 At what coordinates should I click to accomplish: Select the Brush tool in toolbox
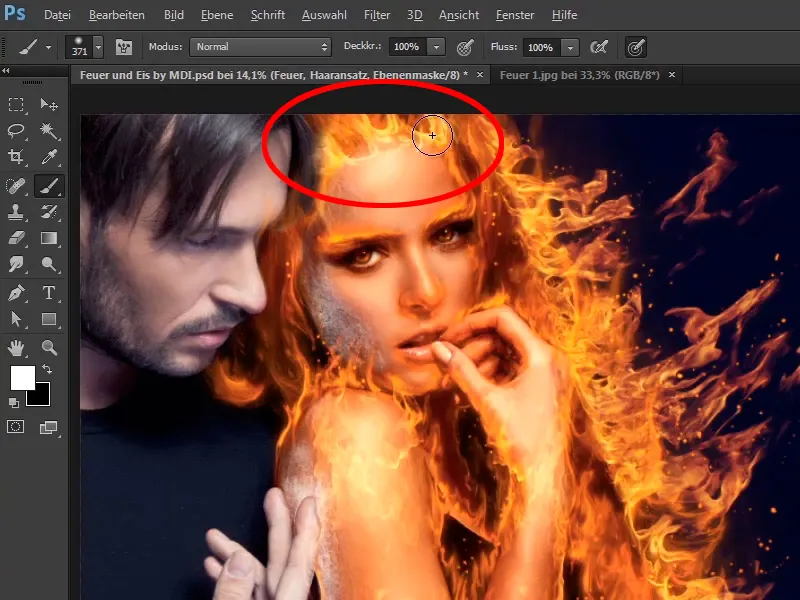pyautogui.click(x=49, y=186)
